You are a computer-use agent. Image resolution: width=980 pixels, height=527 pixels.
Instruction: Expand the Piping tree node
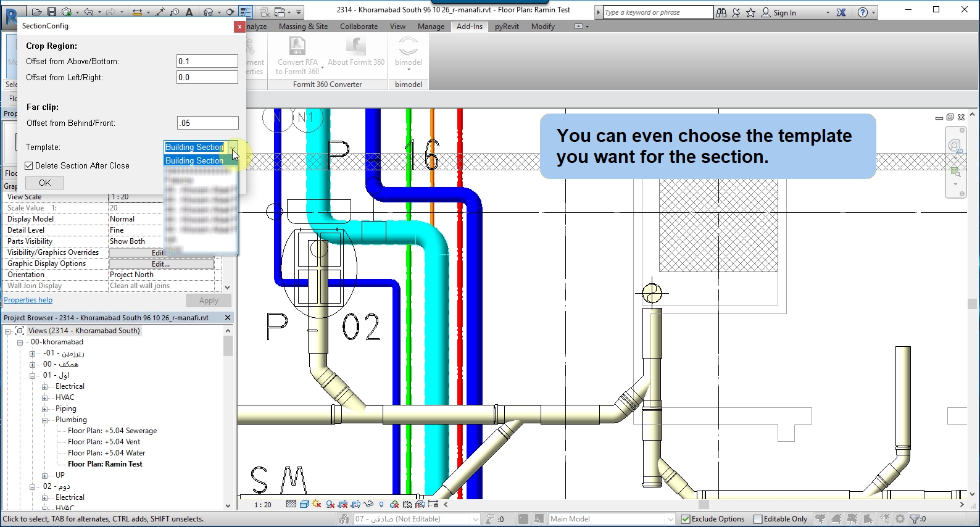[x=44, y=409]
